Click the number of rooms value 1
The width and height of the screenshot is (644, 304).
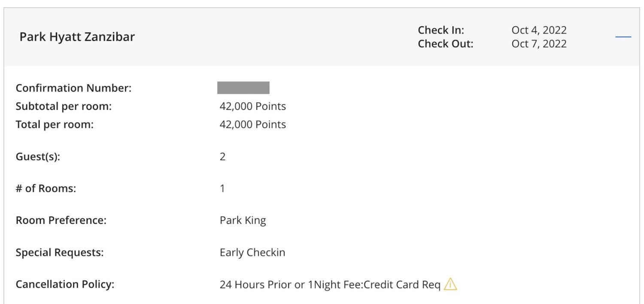[x=222, y=188]
